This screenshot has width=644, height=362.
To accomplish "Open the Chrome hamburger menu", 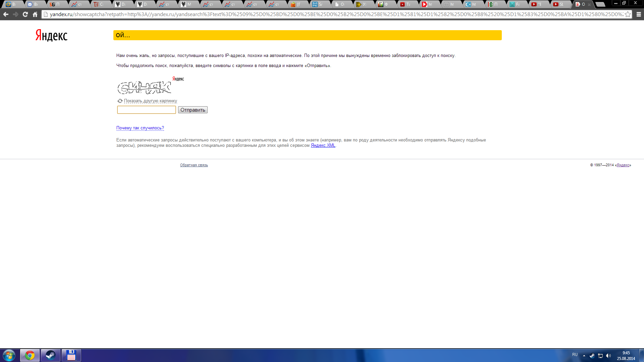I will click(639, 14).
